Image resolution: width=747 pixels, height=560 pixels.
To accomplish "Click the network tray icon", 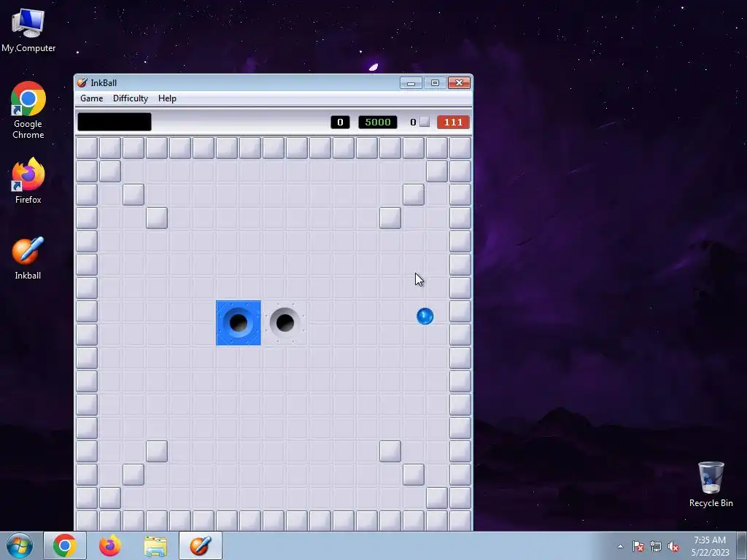I will click(656, 546).
